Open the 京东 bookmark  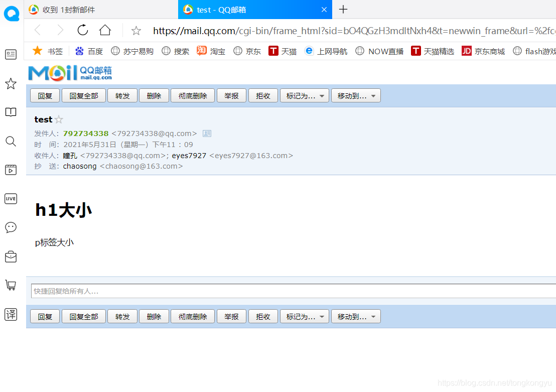[x=247, y=51]
